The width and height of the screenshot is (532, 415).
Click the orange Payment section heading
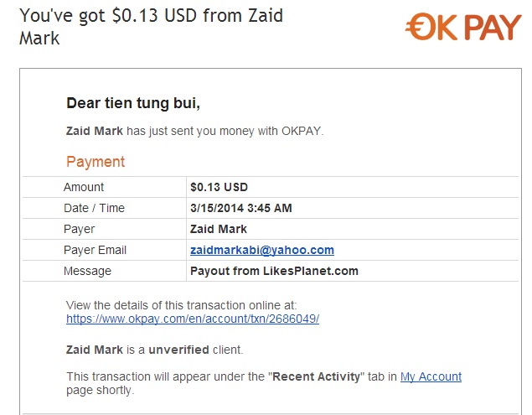(96, 162)
